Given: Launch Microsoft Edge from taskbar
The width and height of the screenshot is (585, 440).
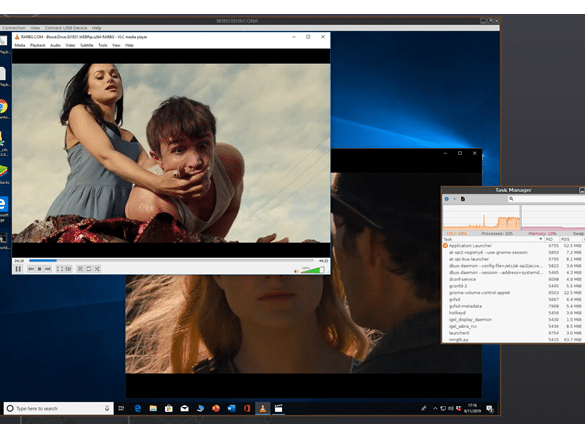Looking at the screenshot, I should coord(138,408).
